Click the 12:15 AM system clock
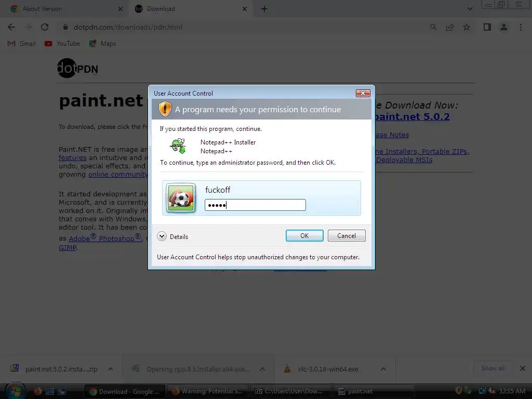Viewport: 532px width, 399px height. click(512, 391)
